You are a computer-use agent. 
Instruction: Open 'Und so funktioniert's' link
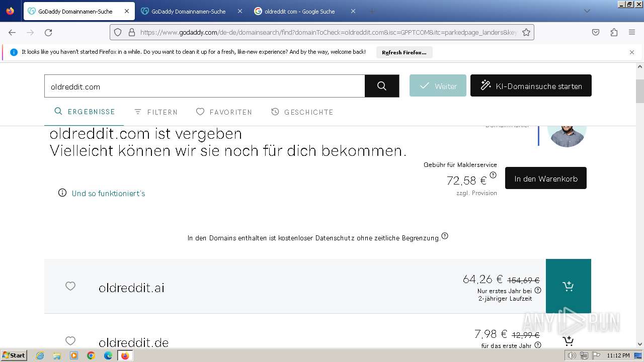click(108, 193)
